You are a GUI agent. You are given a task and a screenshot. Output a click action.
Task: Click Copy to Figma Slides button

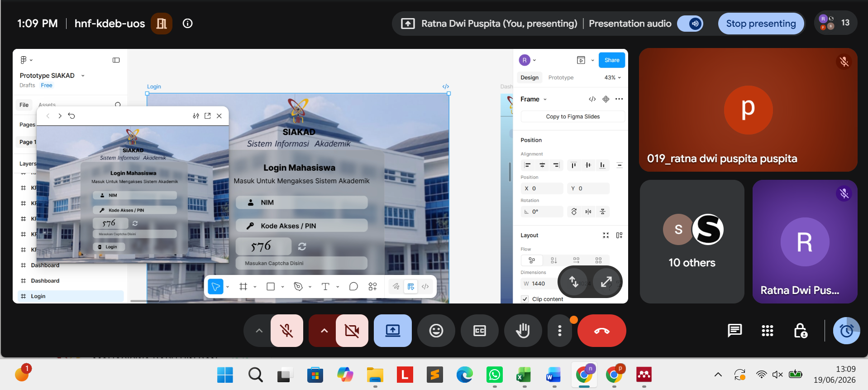point(573,116)
